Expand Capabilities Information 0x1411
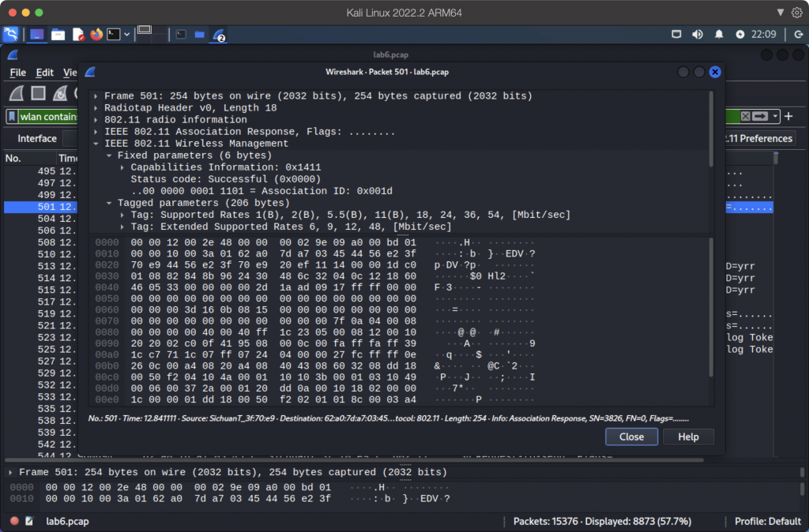 point(122,167)
